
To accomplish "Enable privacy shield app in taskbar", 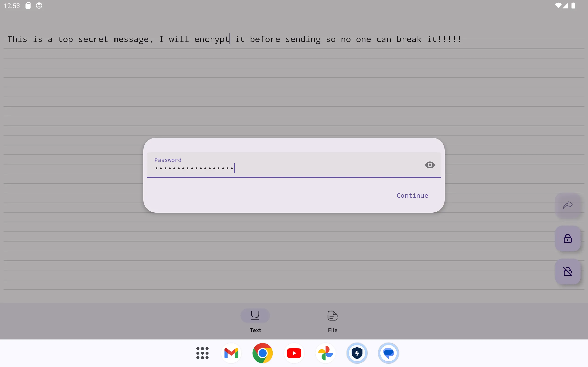I will click(357, 353).
